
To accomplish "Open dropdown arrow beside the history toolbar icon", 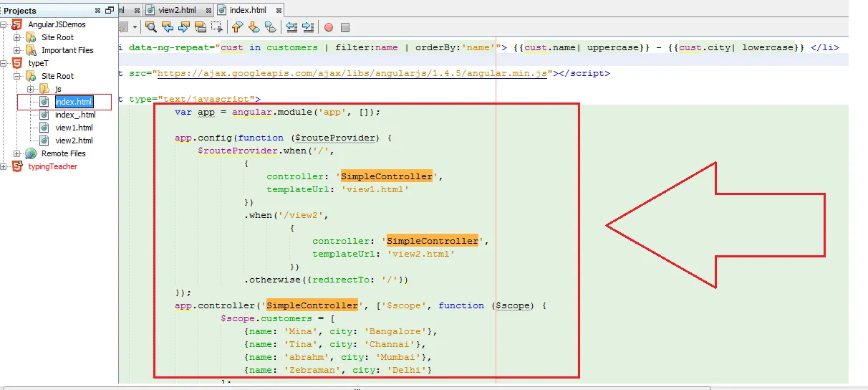I will pos(135,27).
